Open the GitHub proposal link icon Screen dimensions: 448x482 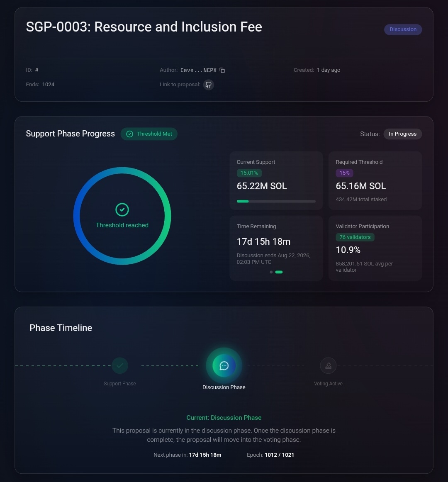209,85
